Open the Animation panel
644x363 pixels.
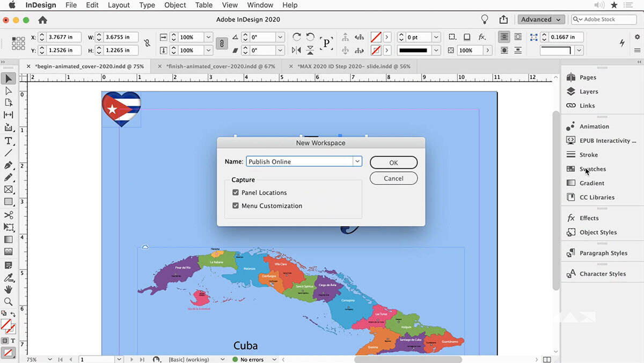click(594, 127)
